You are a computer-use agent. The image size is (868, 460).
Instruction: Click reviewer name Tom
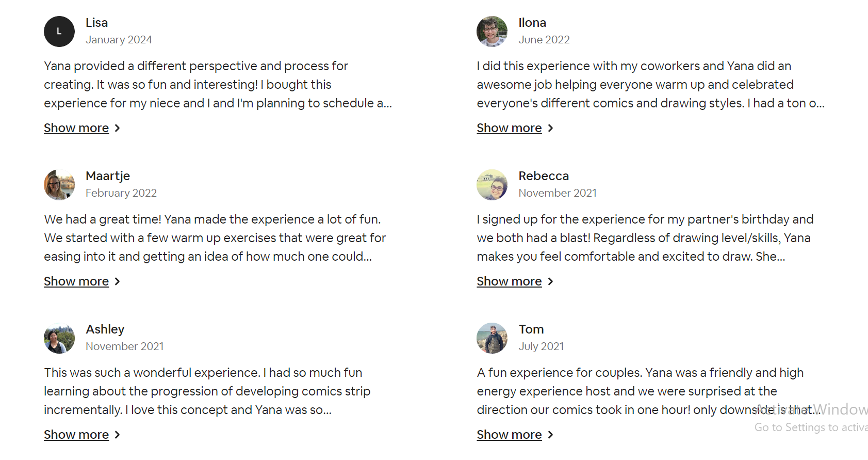click(x=531, y=329)
